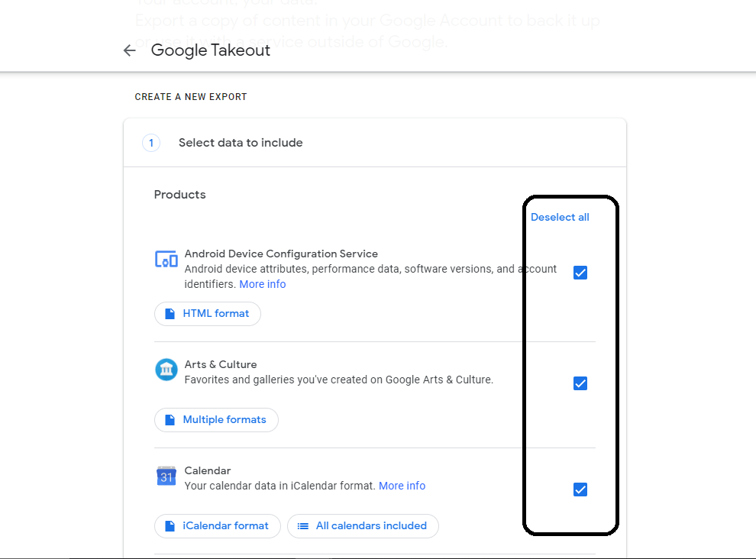756x559 pixels.
Task: Click the Calendar product icon
Action: pos(166,476)
